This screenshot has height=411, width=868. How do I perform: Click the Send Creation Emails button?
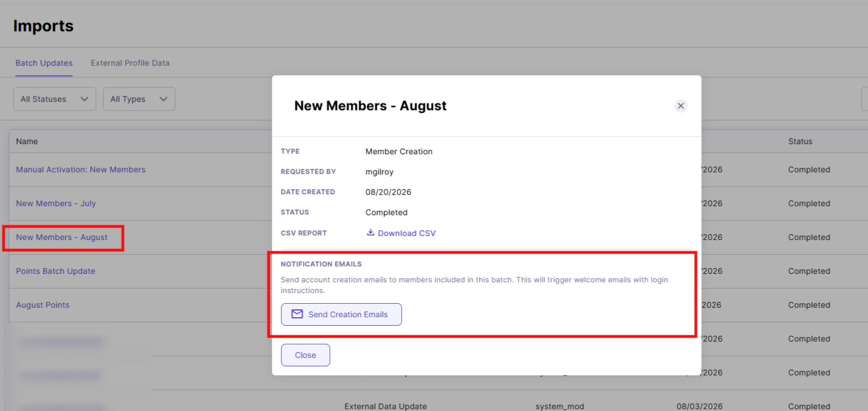(x=341, y=314)
